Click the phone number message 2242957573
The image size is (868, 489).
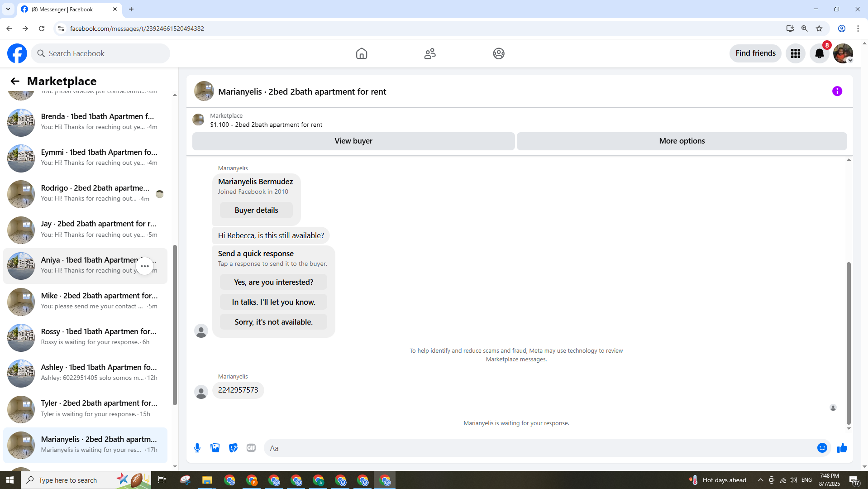pyautogui.click(x=238, y=390)
